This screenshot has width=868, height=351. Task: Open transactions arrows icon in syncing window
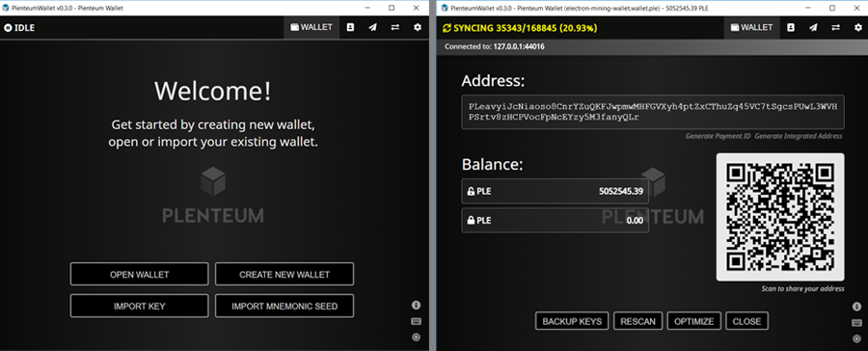click(x=835, y=28)
